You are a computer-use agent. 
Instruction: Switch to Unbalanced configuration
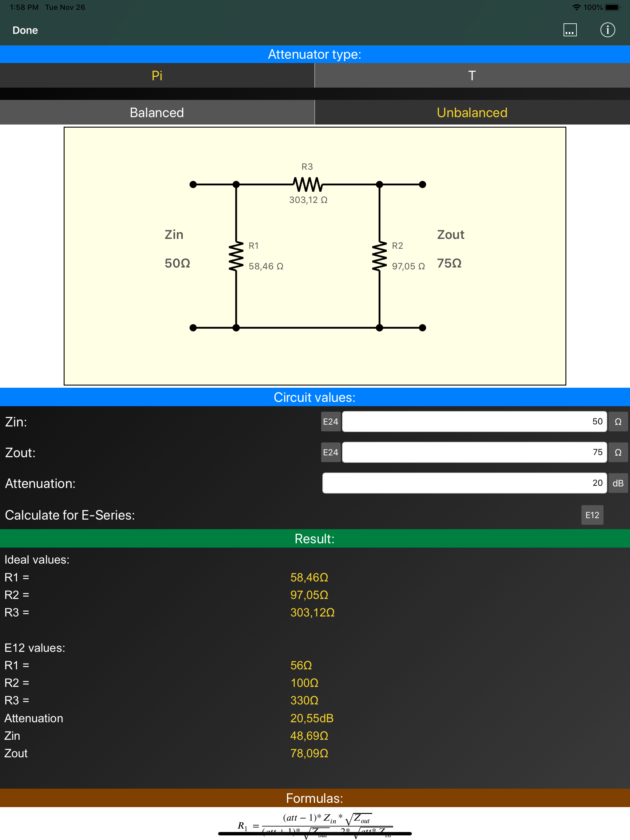coord(472,113)
